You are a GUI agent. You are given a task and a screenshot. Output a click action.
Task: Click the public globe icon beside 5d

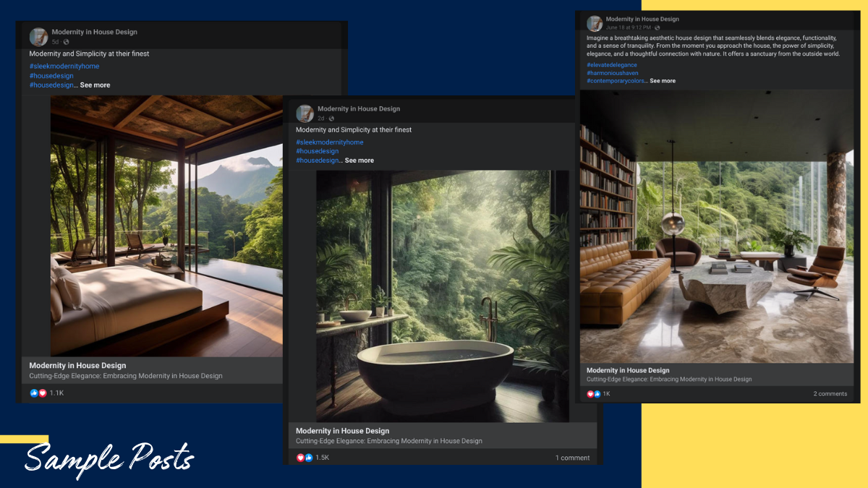[65, 42]
